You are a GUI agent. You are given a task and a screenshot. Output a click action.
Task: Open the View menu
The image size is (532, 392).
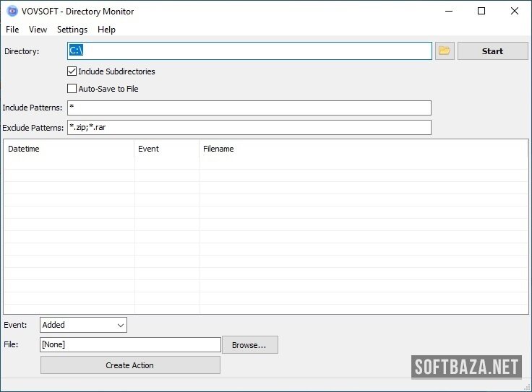[x=38, y=30]
